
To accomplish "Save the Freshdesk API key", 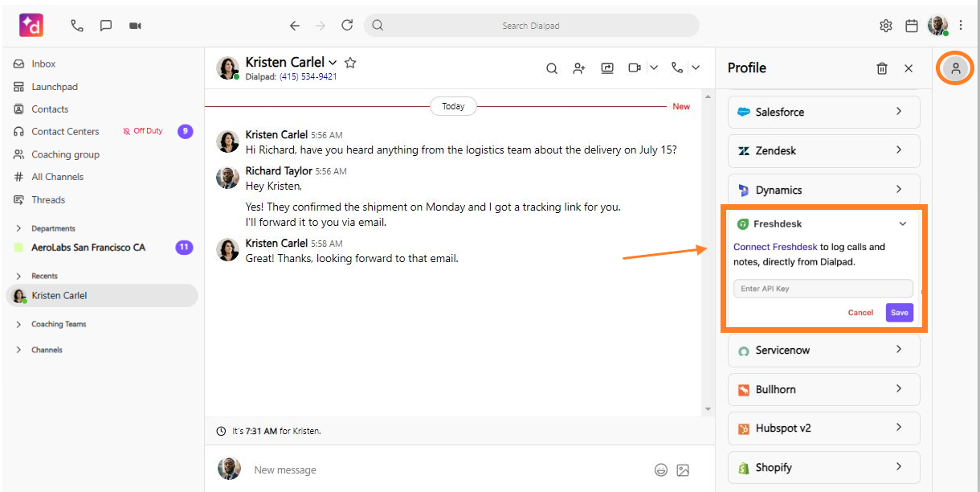I will [900, 313].
